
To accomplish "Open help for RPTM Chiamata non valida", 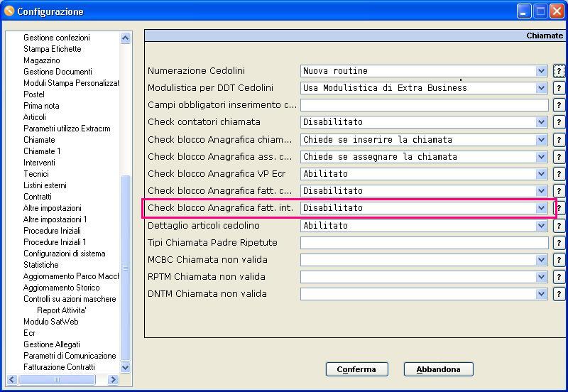I will pyautogui.click(x=559, y=276).
